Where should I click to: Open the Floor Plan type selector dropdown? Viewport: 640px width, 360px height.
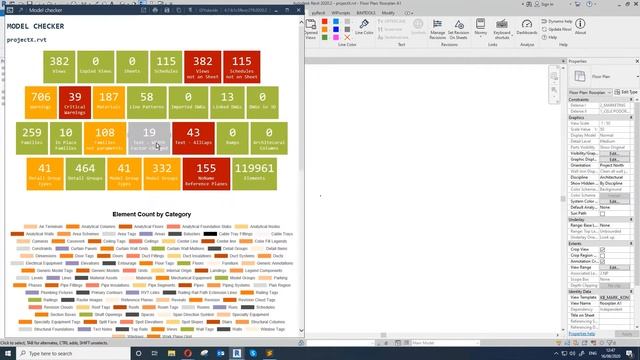pos(637,76)
